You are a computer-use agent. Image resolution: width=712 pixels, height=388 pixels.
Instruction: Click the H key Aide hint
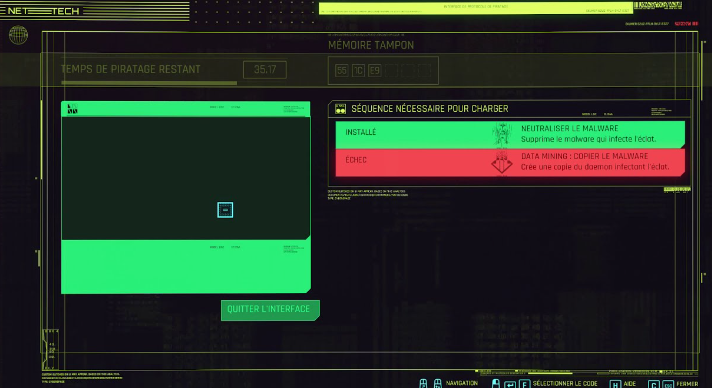[x=615, y=384]
